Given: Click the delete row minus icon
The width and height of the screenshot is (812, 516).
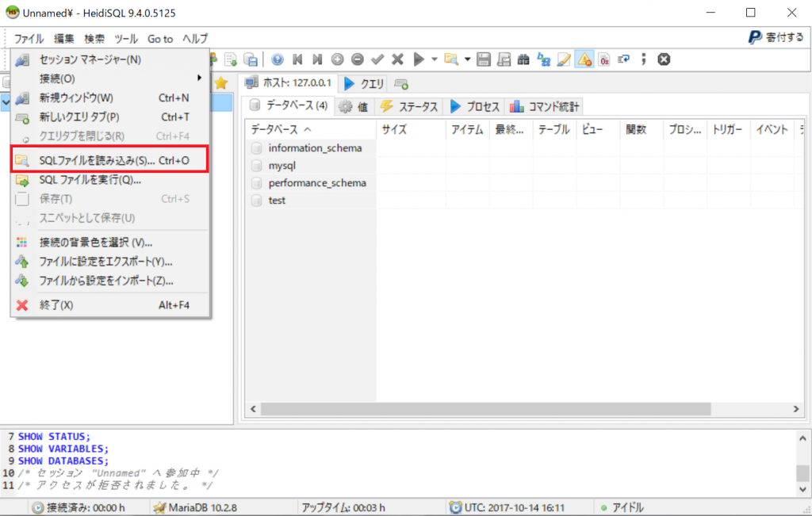Looking at the screenshot, I should coord(358,59).
